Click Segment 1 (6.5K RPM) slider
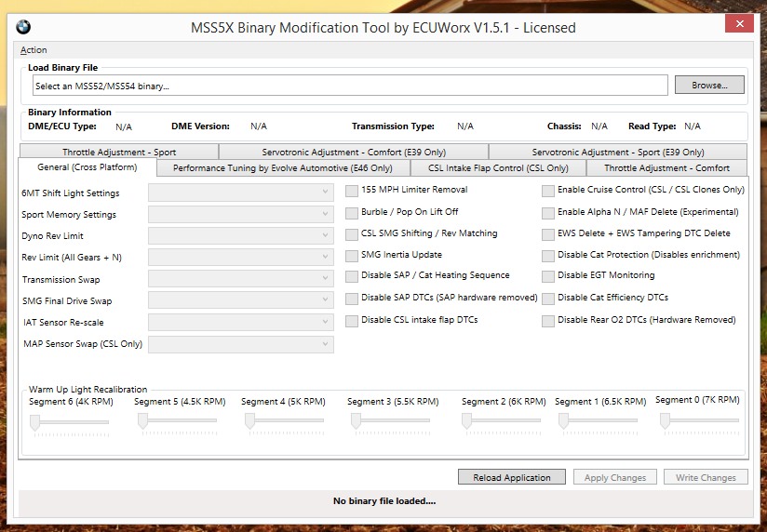This screenshot has height=532, width=767. pyautogui.click(x=599, y=423)
